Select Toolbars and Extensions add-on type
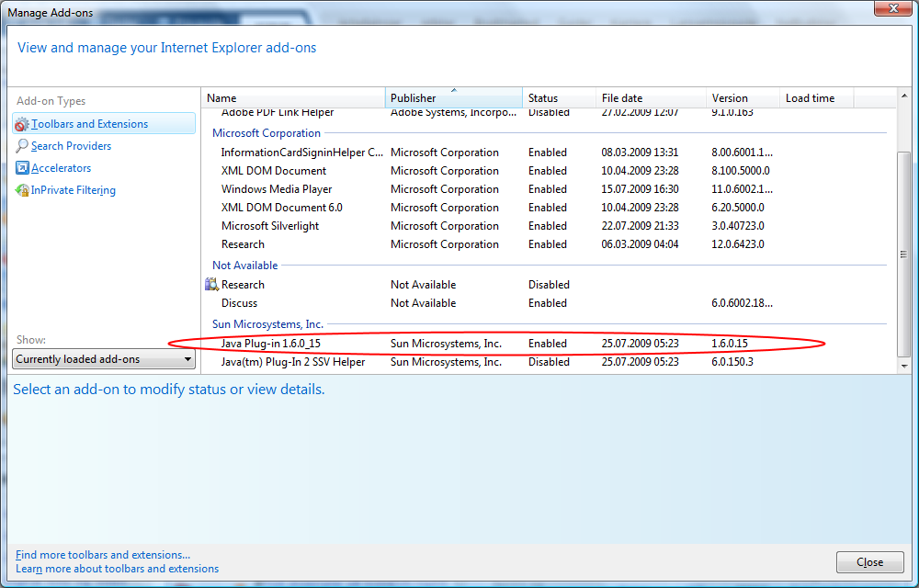The width and height of the screenshot is (919, 588). [104, 124]
